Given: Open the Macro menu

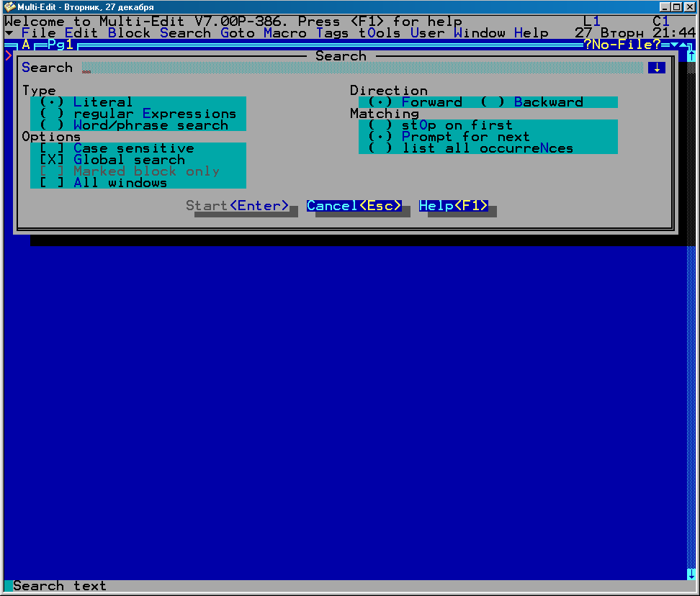Looking at the screenshot, I should (x=285, y=33).
